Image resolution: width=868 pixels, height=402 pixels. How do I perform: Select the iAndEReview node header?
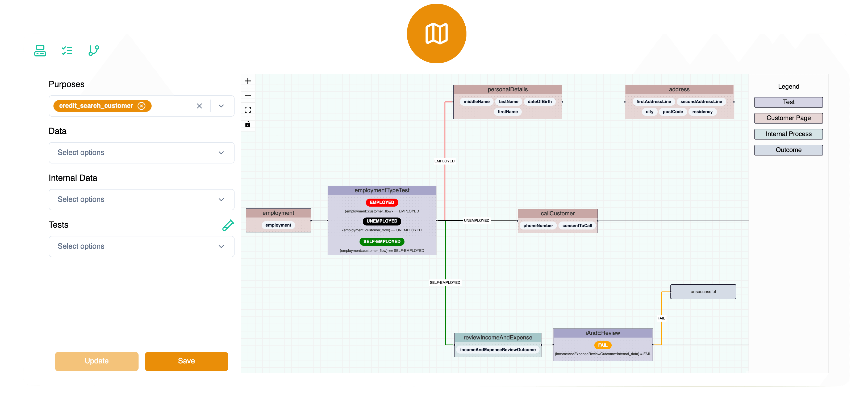click(x=603, y=333)
